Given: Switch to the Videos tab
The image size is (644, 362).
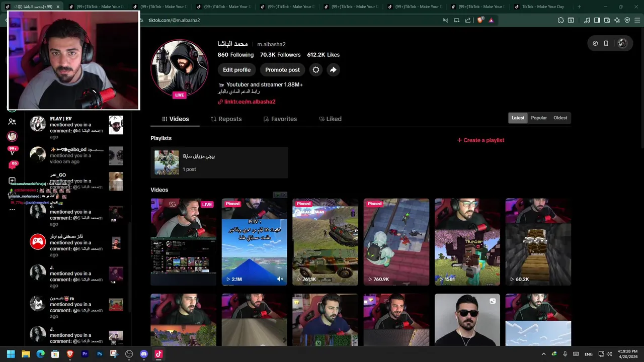Looking at the screenshot, I should point(175,119).
